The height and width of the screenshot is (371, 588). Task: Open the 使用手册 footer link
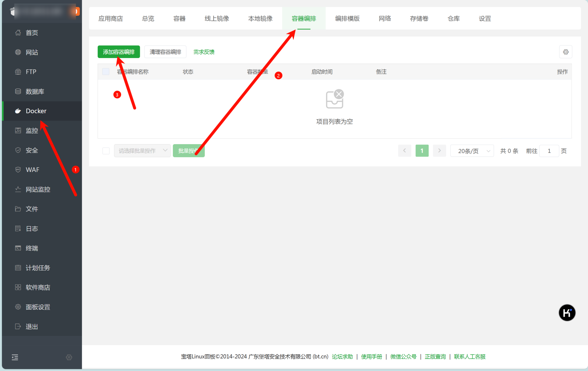371,356
